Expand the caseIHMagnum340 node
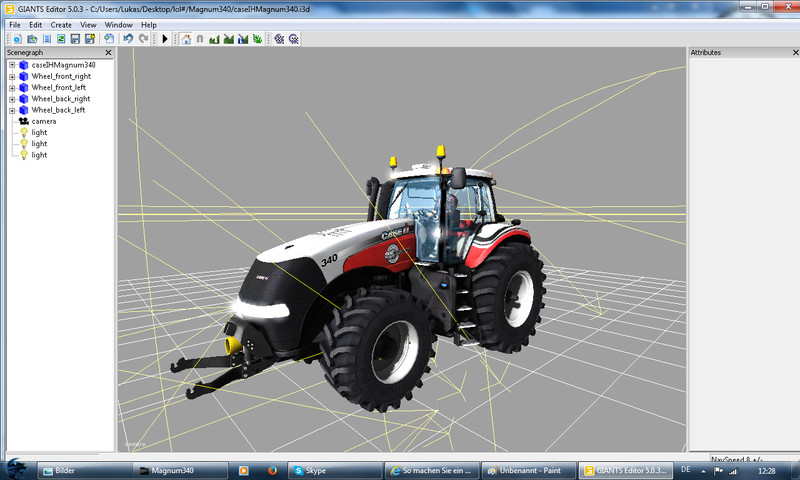Screen dimensions: 800x480 click(12, 65)
